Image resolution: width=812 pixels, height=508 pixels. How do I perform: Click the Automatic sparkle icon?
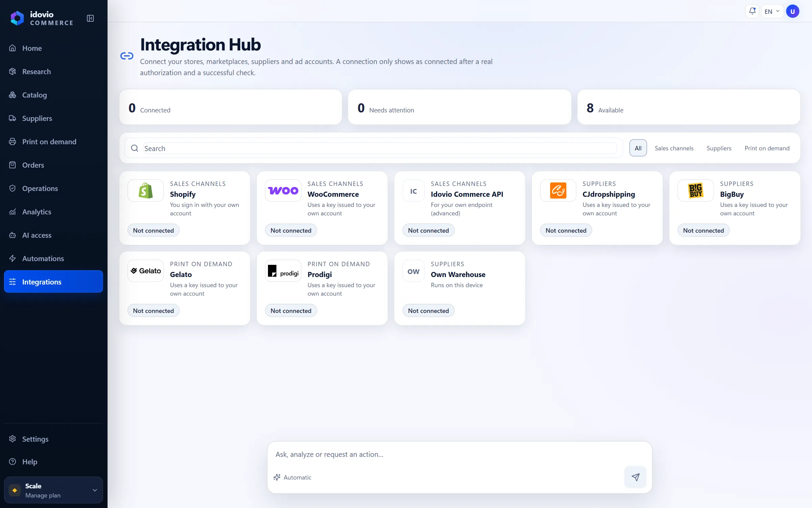click(x=277, y=477)
